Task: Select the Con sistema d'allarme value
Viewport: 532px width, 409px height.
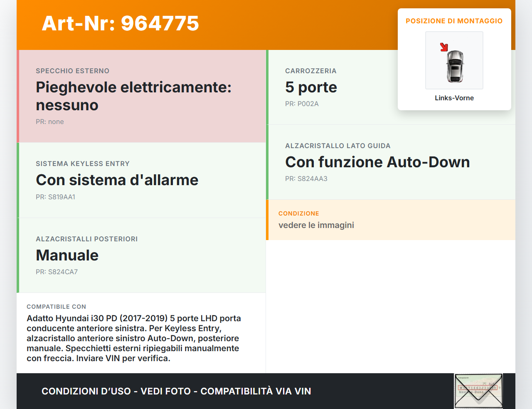Action: pyautogui.click(x=117, y=180)
